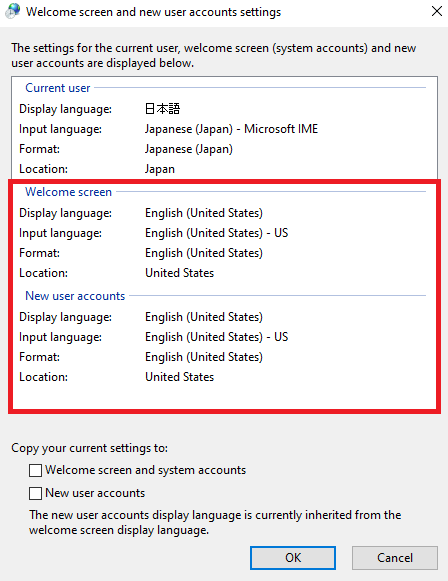Enable Welcome screen and system accounts checkbox
Viewport: 448px width, 581px height.
coord(35,471)
